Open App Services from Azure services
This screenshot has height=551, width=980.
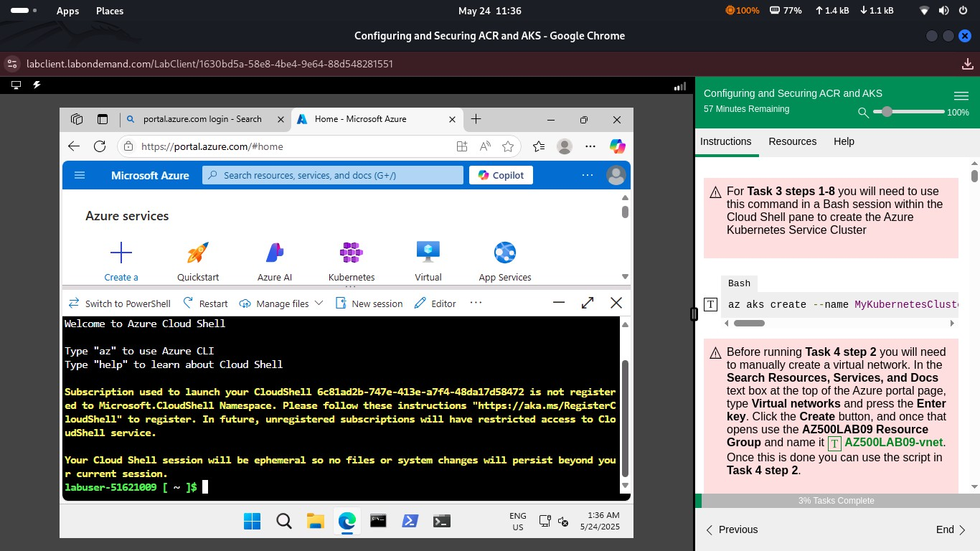pyautogui.click(x=504, y=260)
